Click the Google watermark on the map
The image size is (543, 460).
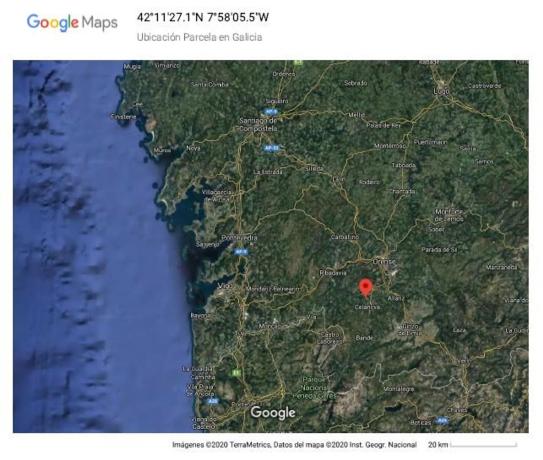(x=273, y=413)
